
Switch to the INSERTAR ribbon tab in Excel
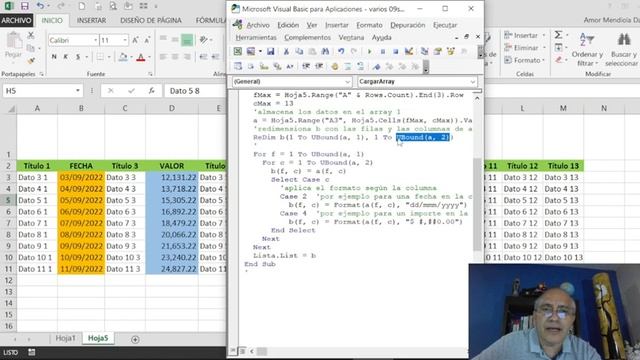point(91,20)
